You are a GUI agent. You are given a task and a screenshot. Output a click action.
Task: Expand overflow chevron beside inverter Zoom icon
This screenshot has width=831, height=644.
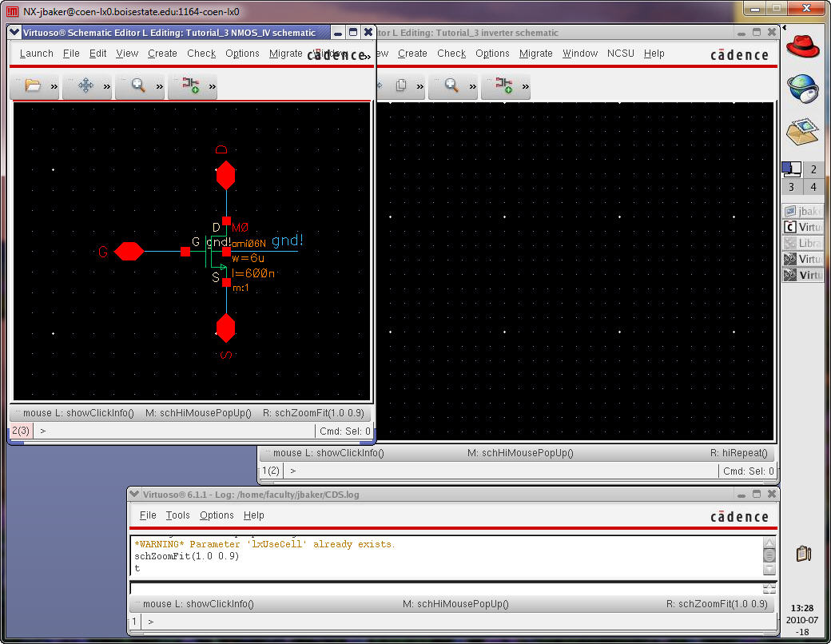tap(473, 86)
